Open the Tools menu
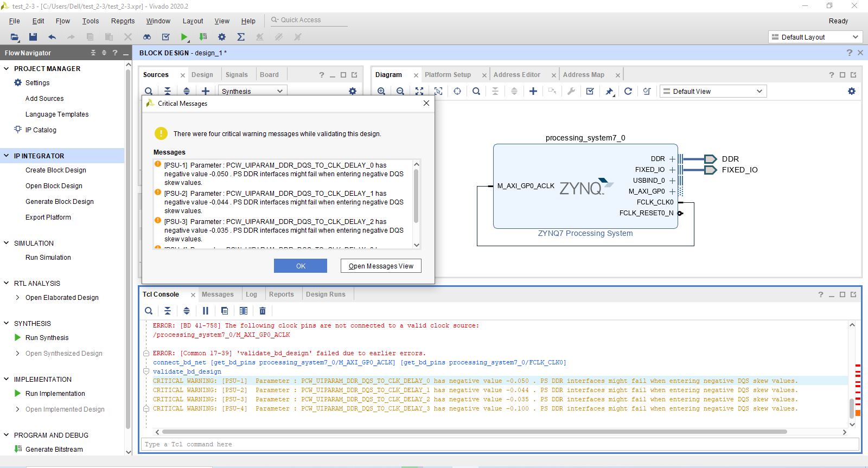 pos(91,21)
